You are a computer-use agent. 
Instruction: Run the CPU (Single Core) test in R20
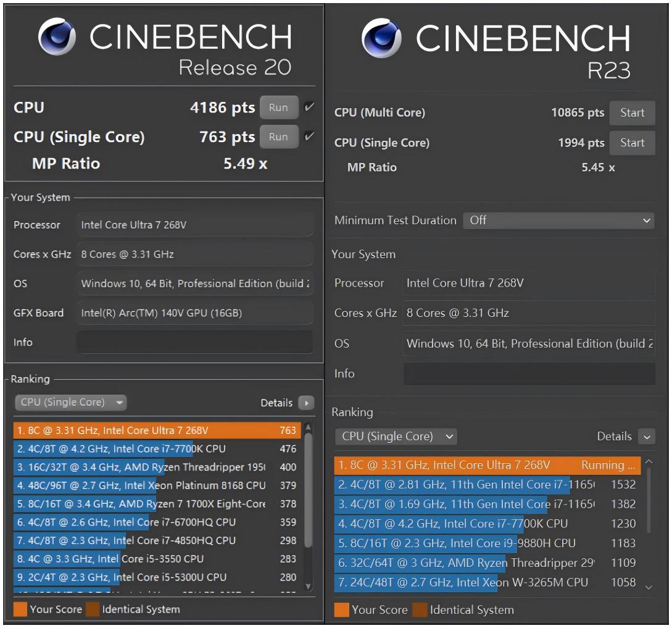[x=278, y=136]
